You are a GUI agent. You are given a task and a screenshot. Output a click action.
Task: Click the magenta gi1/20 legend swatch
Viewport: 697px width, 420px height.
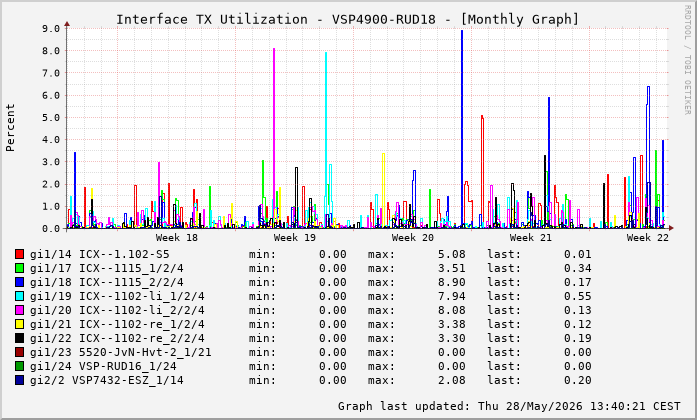(20, 310)
